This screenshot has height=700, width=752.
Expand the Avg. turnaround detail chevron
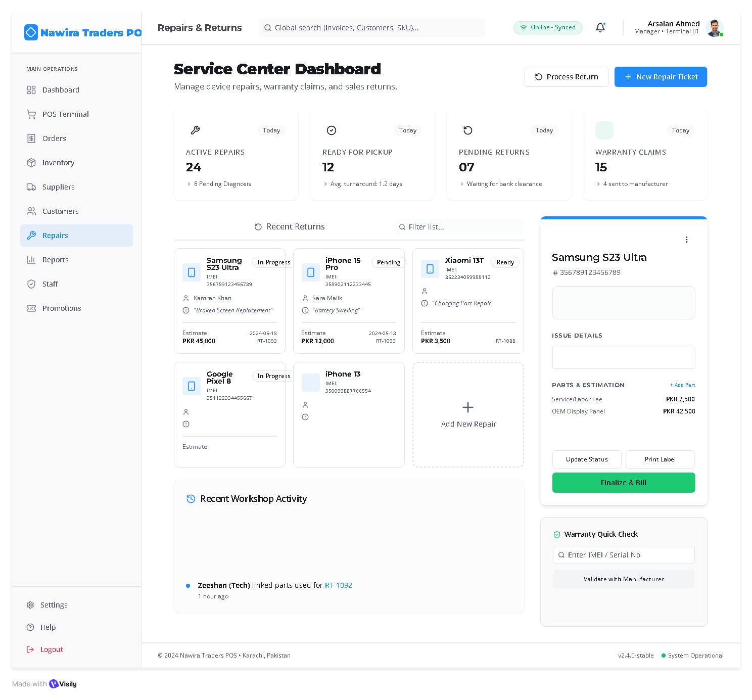coord(325,184)
